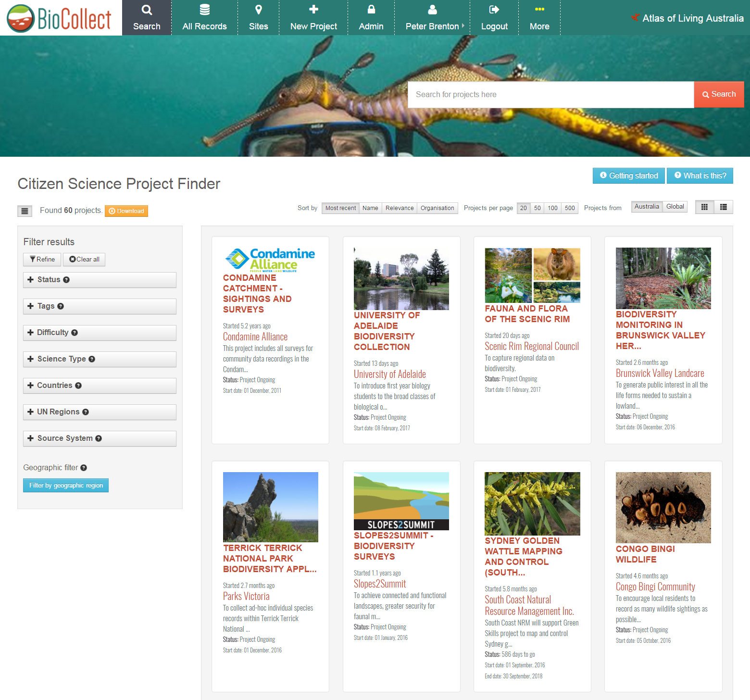
Task: Expand the Tags filter
Action: (x=100, y=306)
